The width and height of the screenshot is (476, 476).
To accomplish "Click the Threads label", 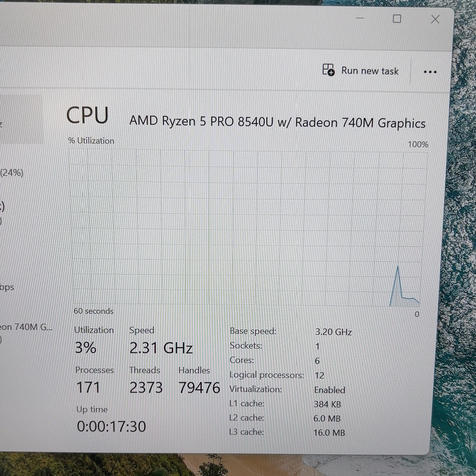I will pyautogui.click(x=144, y=370).
